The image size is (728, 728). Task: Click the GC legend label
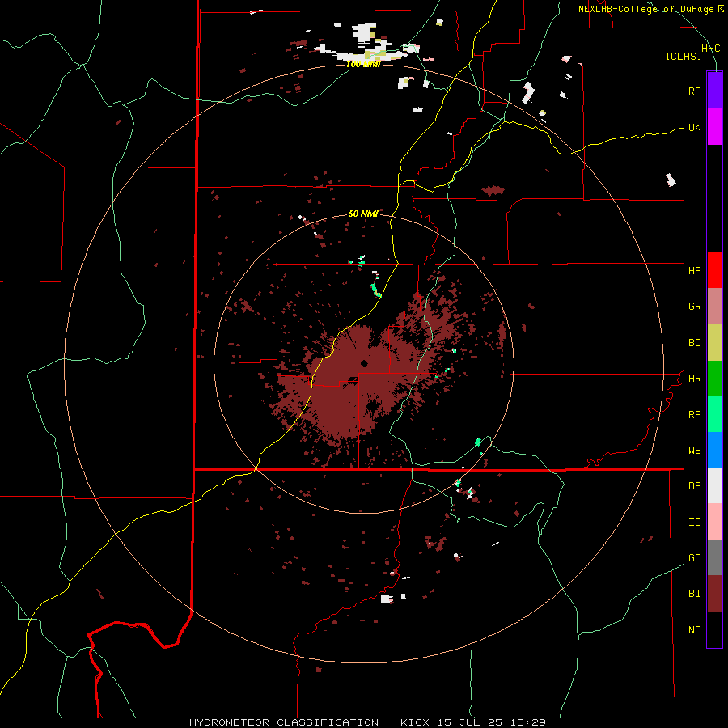[x=694, y=558]
